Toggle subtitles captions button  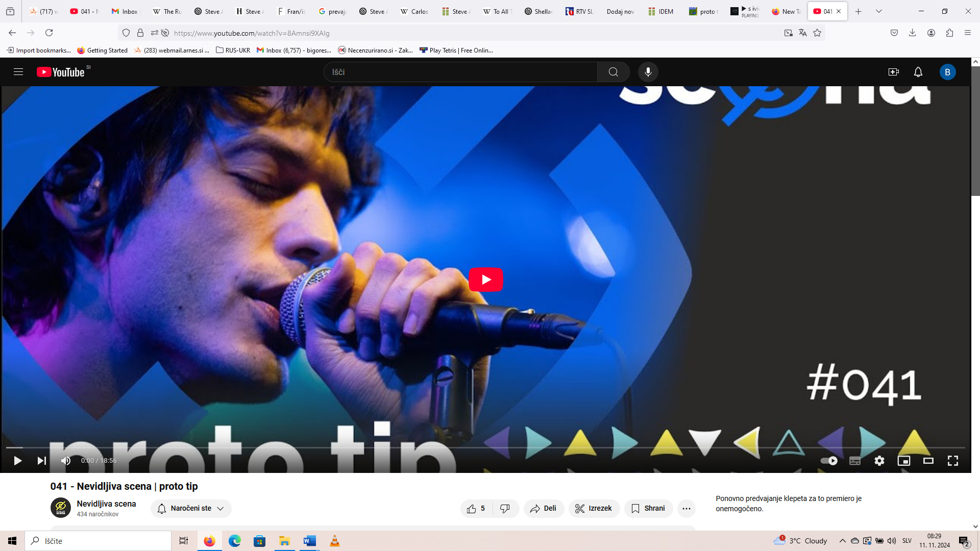854,461
